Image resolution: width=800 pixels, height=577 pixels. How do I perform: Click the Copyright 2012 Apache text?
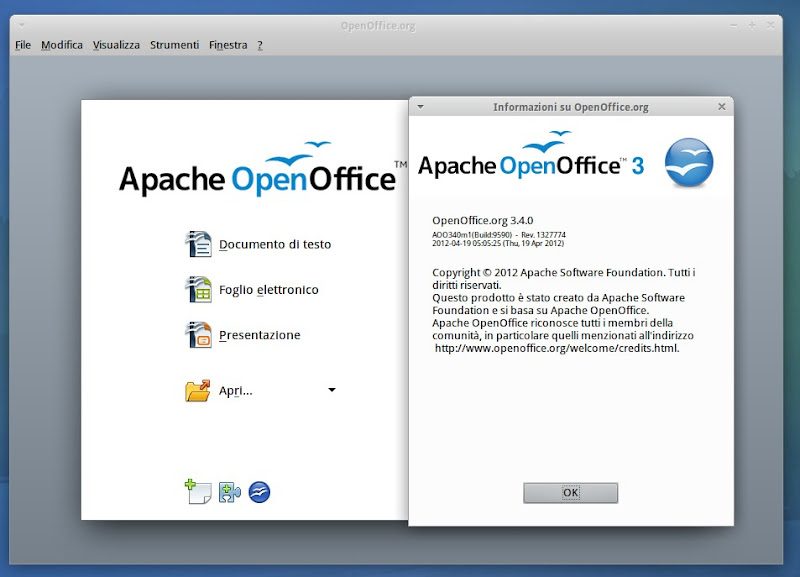tap(563, 279)
